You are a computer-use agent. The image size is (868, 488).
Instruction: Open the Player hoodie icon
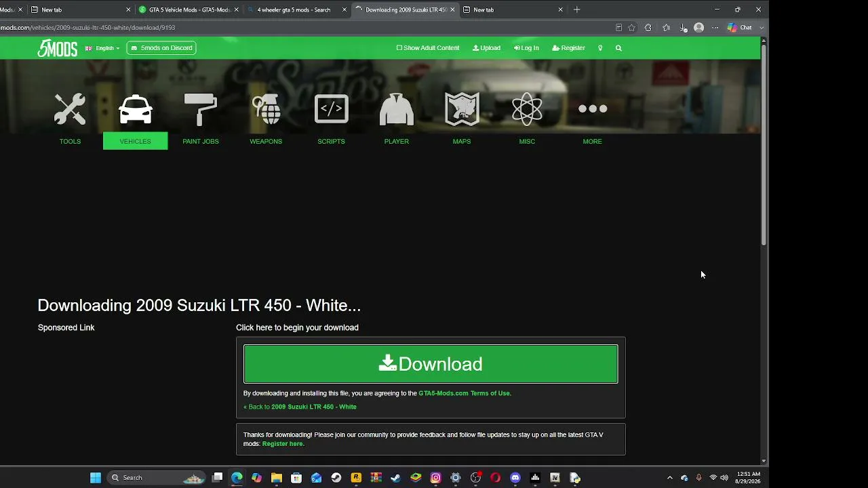[x=397, y=109]
